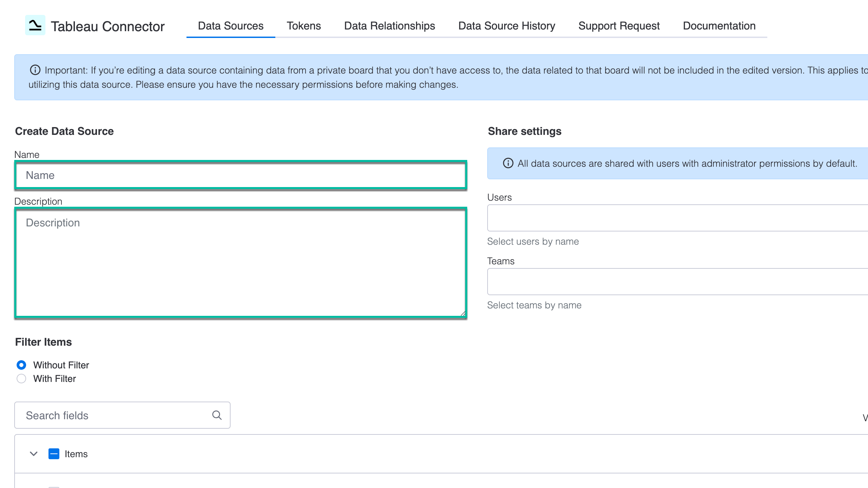Click inside the Search fields box
Image resolution: width=868 pixels, height=488 pixels.
[112, 415]
